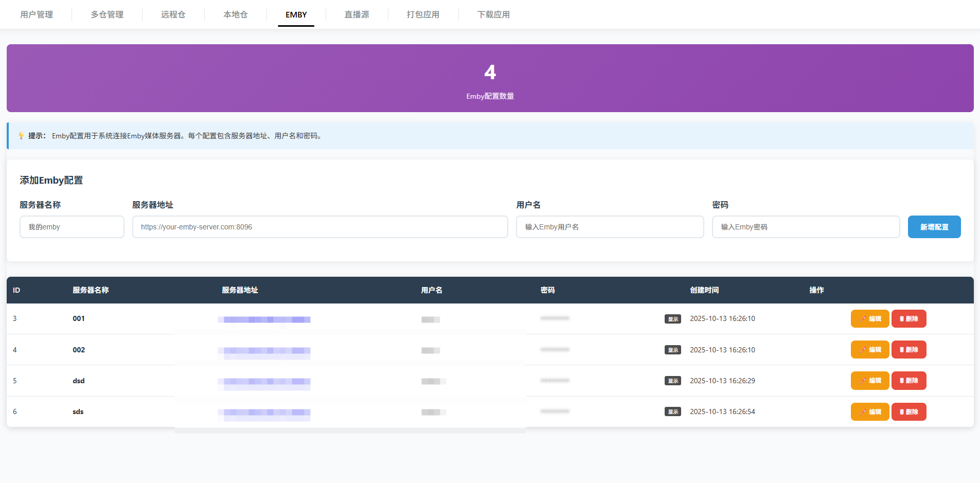This screenshot has width=980, height=483.
Task: Open the 下载应用 tab
Action: (493, 14)
